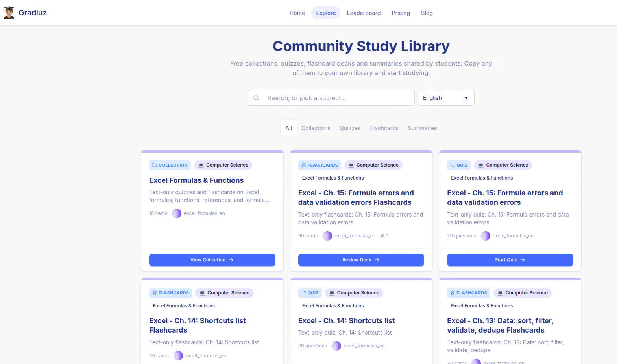
Task: Click QUIZ badge on Ch. 14 Shortcuts quiz card
Action: tap(310, 293)
